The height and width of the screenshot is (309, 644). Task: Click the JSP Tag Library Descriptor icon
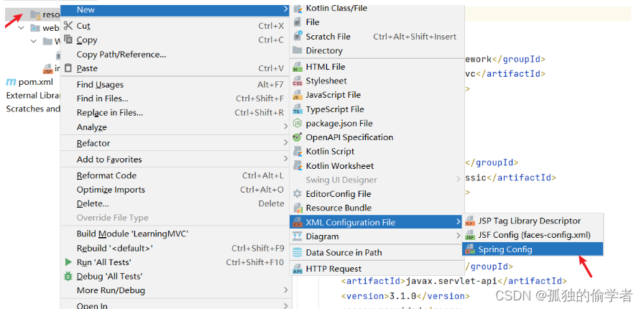470,221
